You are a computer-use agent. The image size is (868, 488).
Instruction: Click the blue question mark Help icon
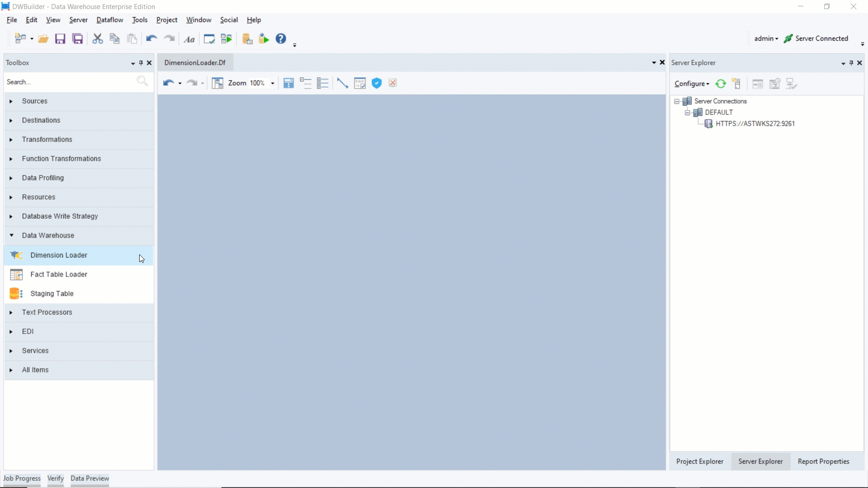(x=281, y=39)
